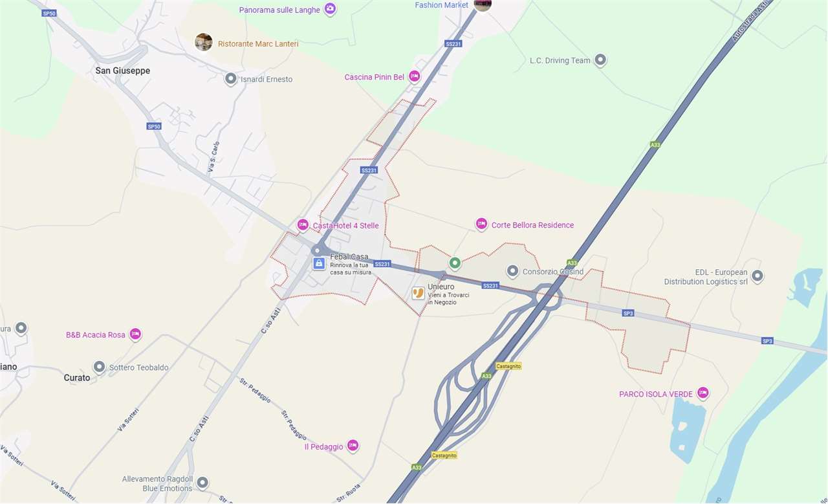Click the San Giuseppe locality label
Viewport: 828px width, 504px height.
click(123, 71)
